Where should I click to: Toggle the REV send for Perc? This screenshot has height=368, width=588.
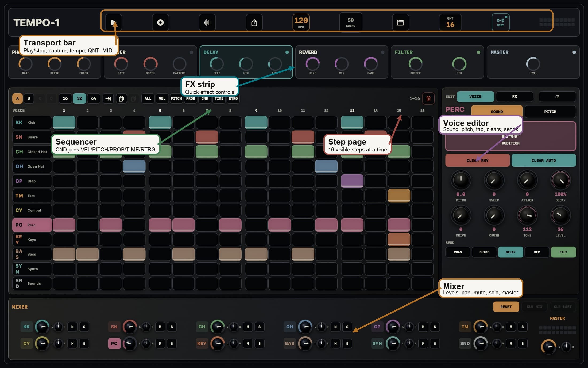[537, 252]
